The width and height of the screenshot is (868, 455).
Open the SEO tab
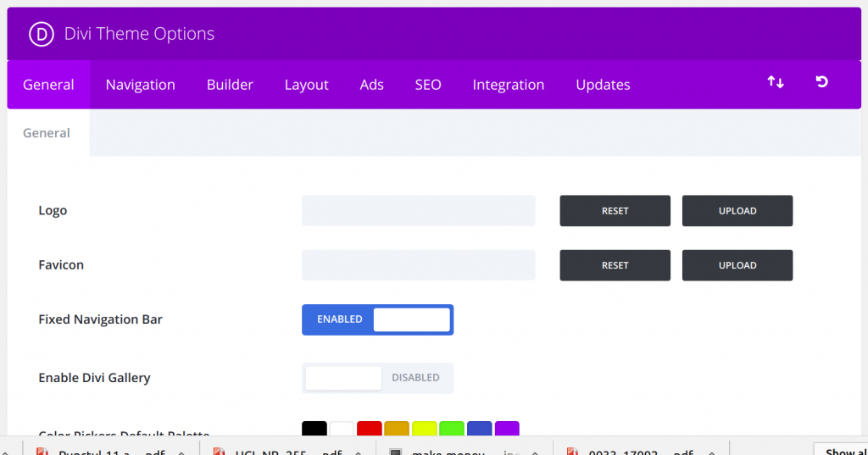click(x=428, y=85)
